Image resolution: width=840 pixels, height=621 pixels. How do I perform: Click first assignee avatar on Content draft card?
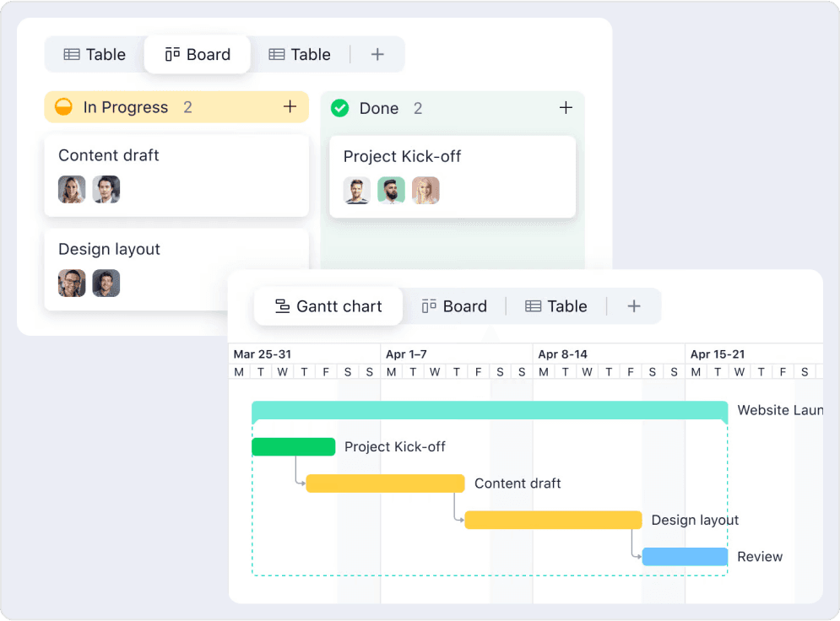72,189
